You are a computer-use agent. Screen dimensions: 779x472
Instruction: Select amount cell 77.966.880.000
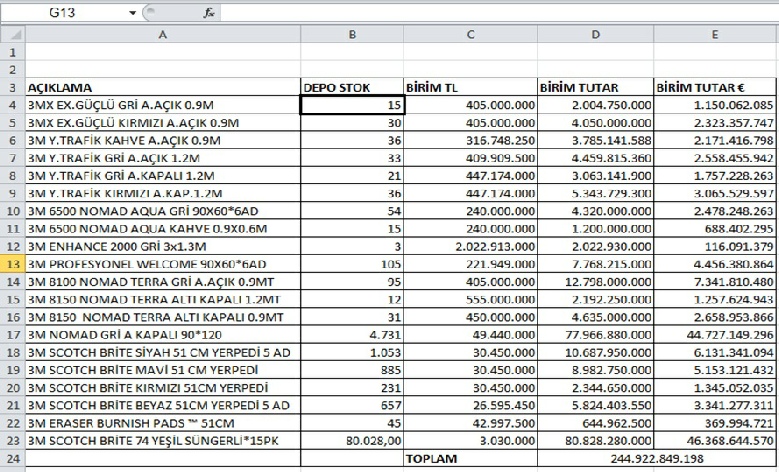click(596, 335)
